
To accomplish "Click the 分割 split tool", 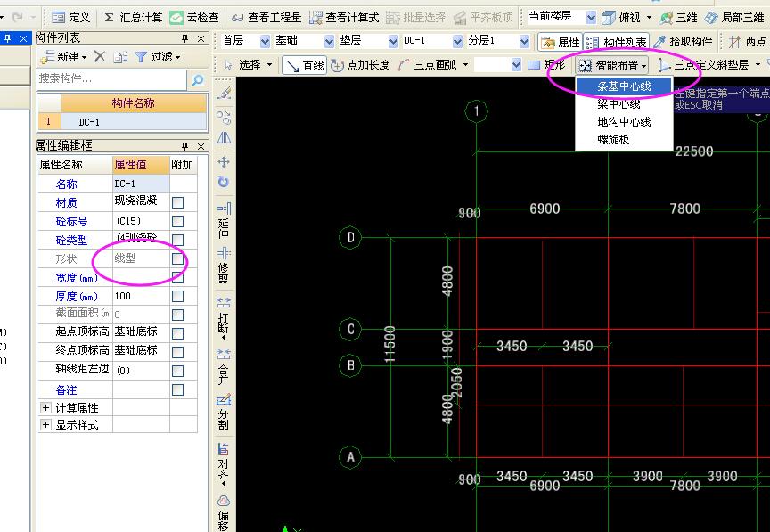I will [224, 412].
